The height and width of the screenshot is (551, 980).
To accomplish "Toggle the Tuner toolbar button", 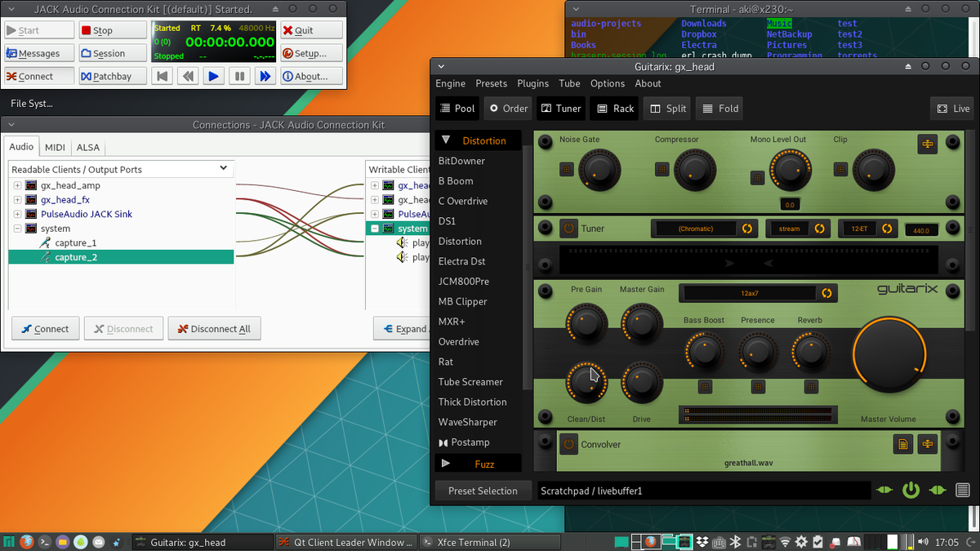I will [x=560, y=108].
